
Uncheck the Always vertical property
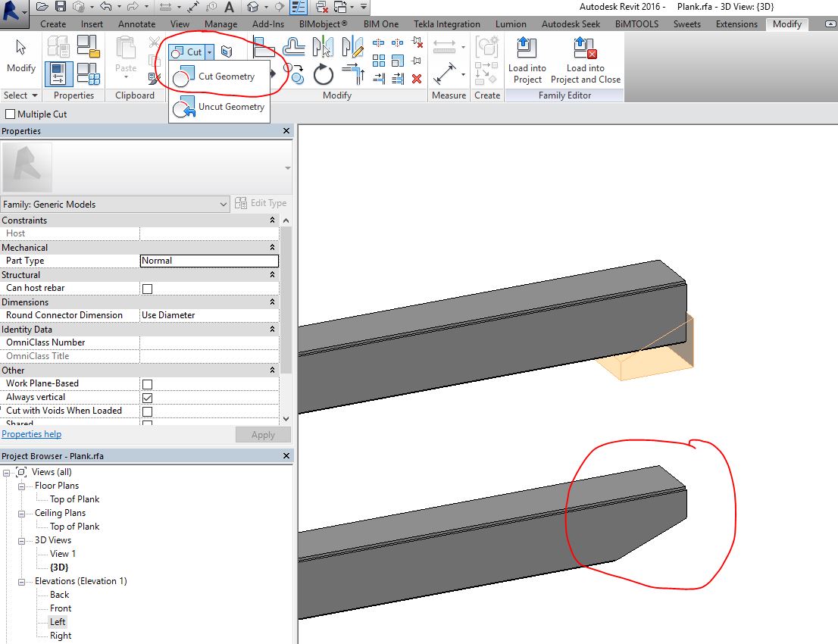[x=148, y=397]
